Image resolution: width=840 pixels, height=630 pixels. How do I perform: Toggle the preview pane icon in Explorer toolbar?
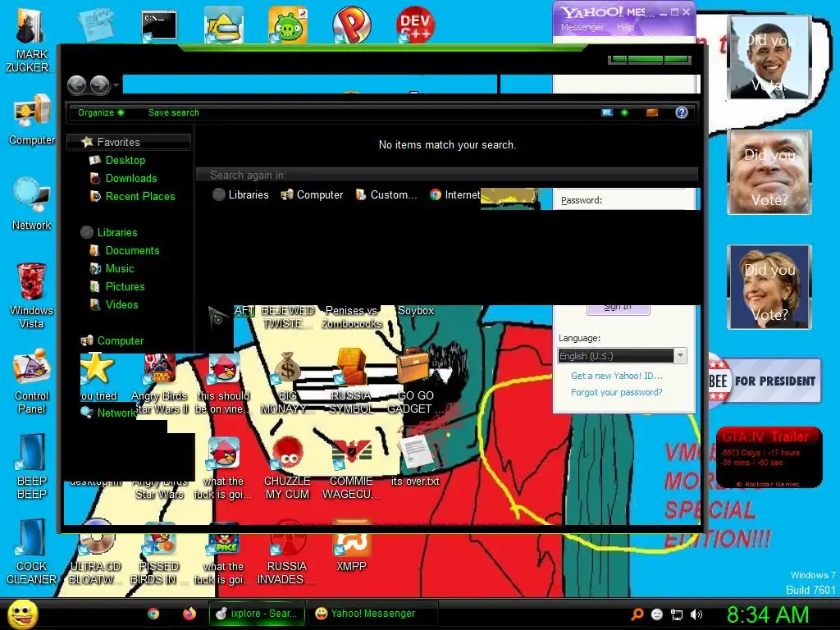(x=652, y=112)
